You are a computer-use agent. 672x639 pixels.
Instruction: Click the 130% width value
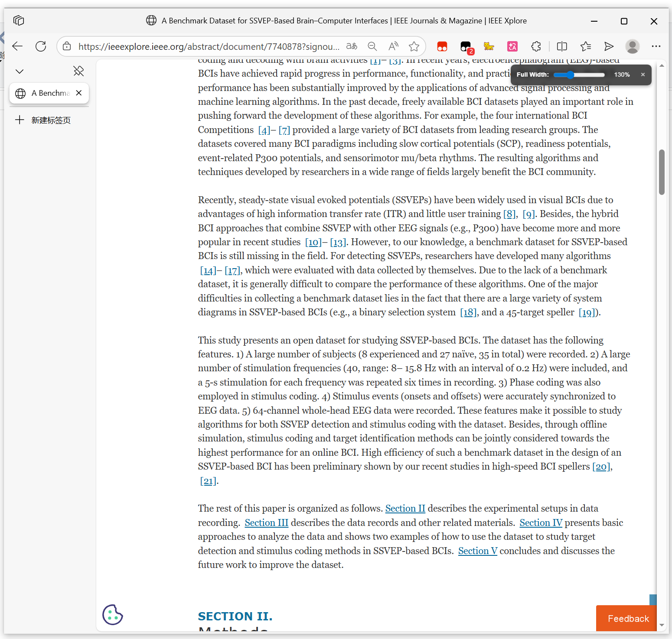pos(622,75)
